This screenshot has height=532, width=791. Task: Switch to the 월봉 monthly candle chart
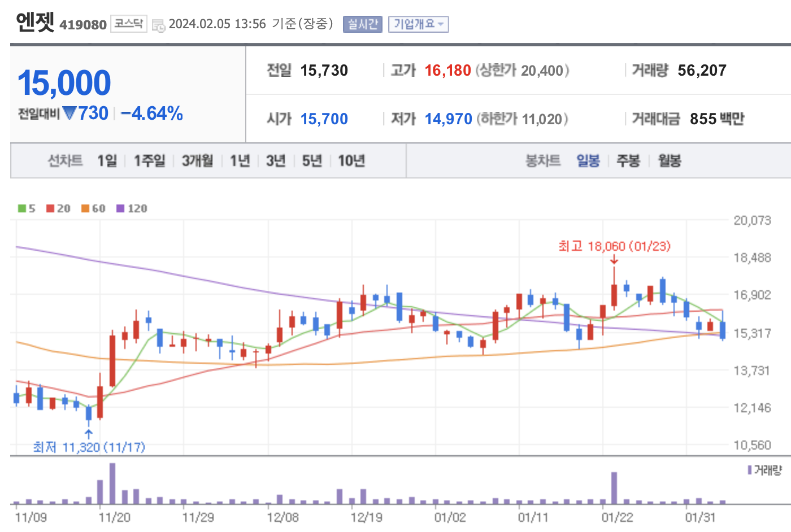pos(670,161)
